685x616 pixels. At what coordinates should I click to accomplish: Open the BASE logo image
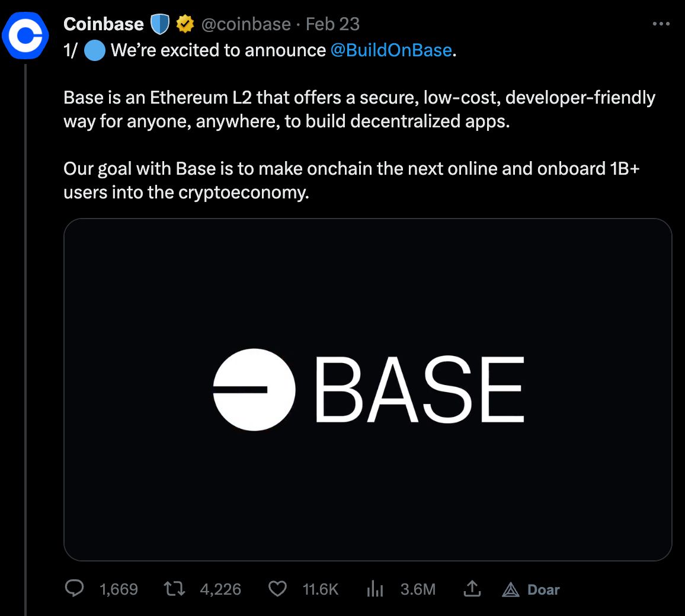[x=368, y=389]
